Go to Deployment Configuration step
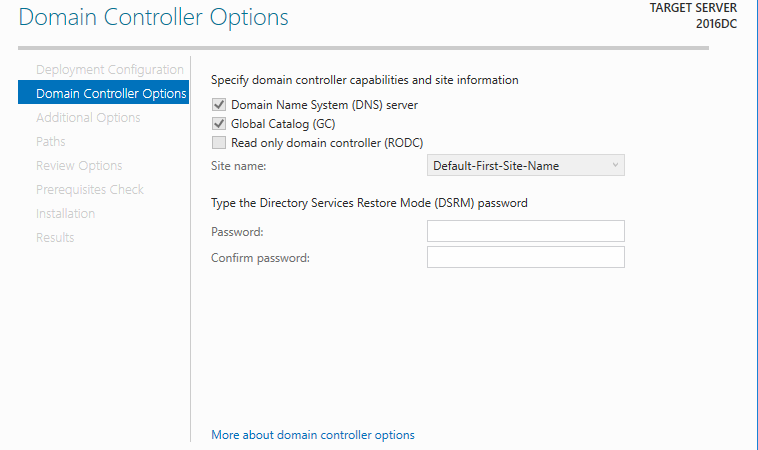Viewport: 758px width, 450px height. coord(110,70)
